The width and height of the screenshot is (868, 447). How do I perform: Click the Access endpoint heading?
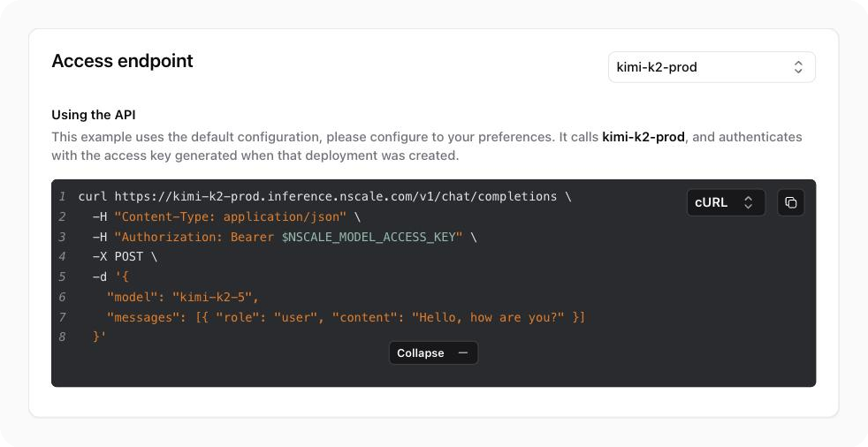pos(122,60)
